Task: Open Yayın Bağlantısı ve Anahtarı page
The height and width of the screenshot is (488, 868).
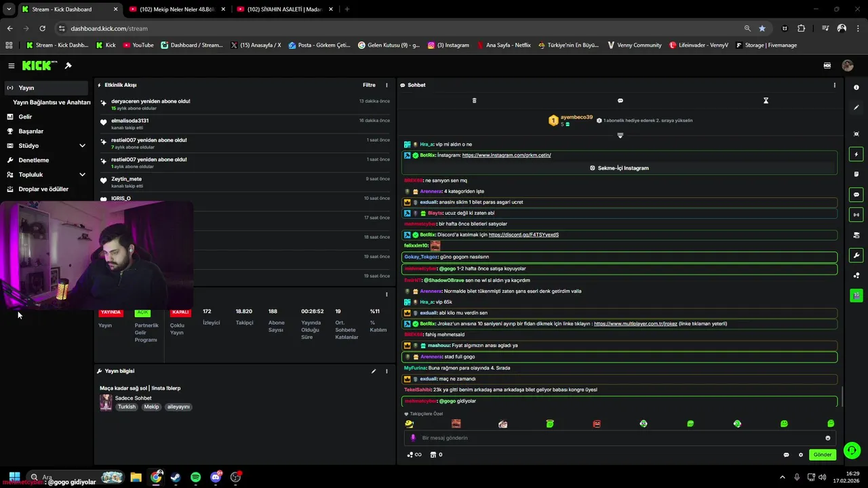Action: [x=52, y=102]
